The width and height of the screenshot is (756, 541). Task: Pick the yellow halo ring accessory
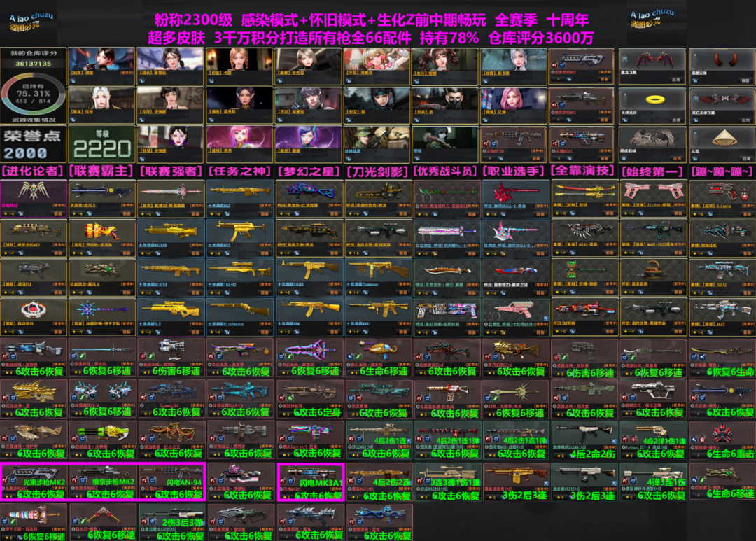coord(652,106)
